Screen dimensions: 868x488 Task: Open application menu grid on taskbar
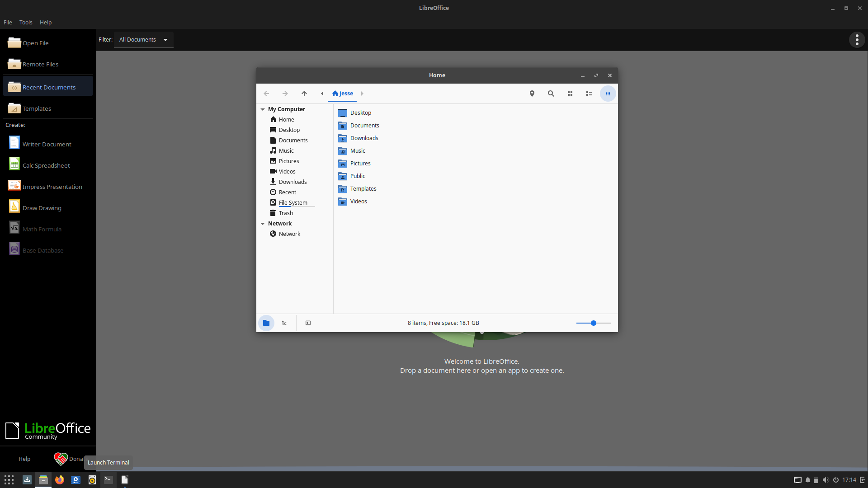point(9,480)
